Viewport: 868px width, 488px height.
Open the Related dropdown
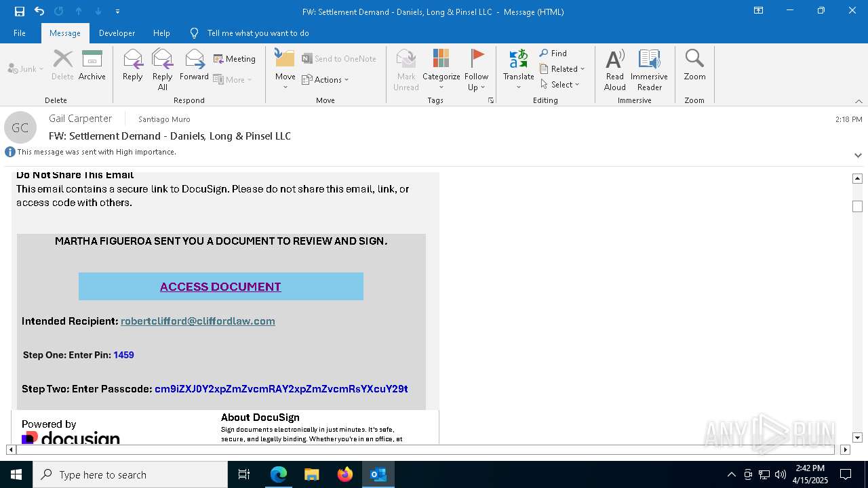click(562, 68)
